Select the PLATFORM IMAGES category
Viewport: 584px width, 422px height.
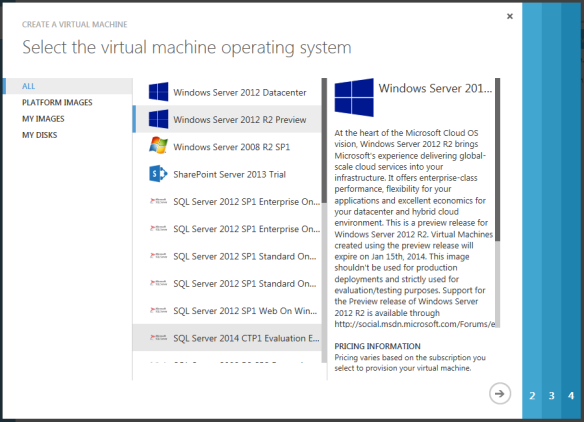click(57, 102)
